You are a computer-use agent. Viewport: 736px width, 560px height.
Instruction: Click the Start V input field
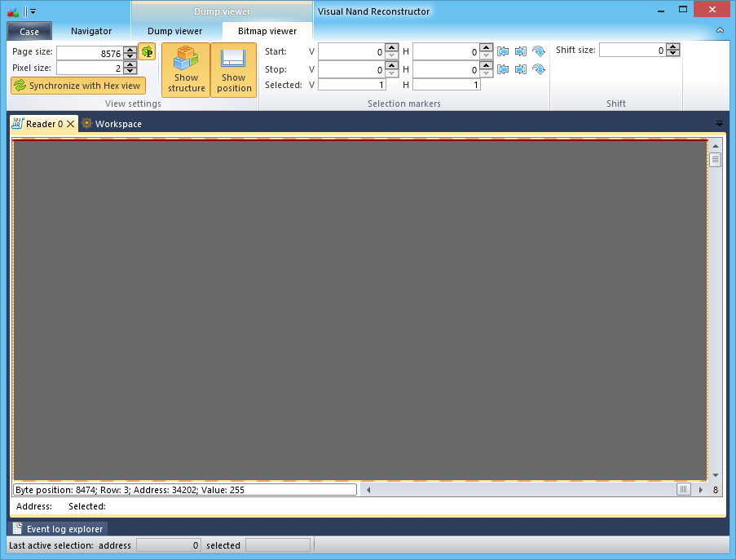coord(351,51)
